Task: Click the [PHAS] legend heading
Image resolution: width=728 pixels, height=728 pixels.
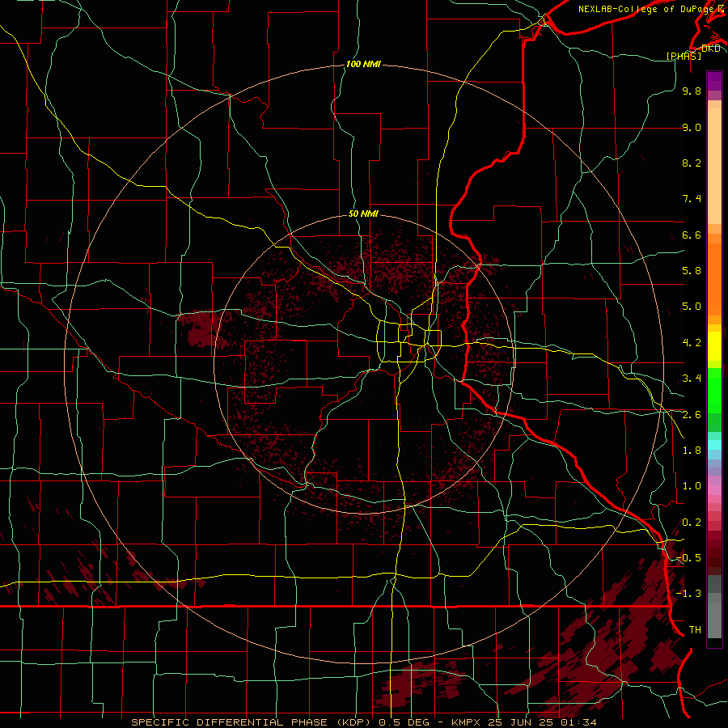Action: pos(684,56)
